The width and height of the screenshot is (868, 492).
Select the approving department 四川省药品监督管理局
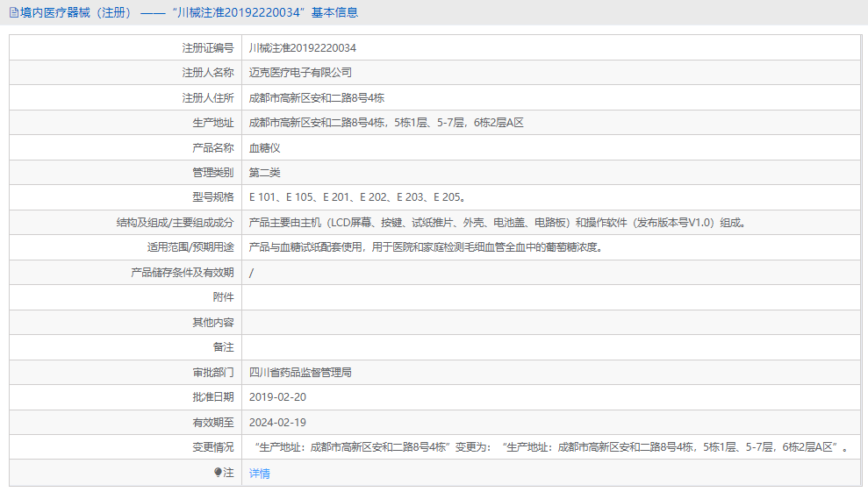coord(300,373)
